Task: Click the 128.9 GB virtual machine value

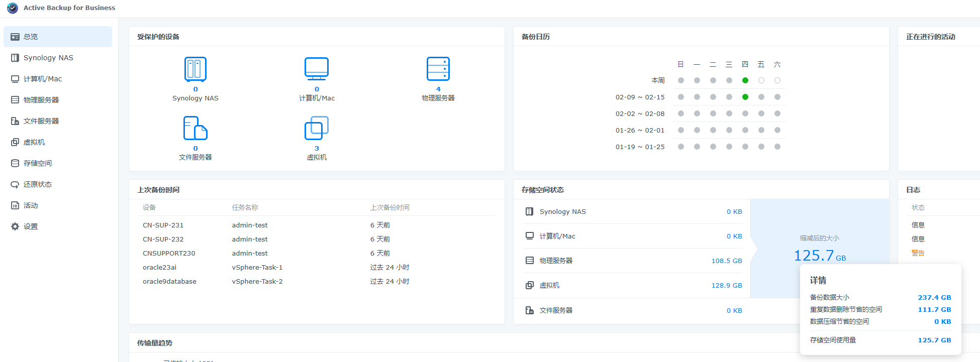Action: (x=727, y=285)
